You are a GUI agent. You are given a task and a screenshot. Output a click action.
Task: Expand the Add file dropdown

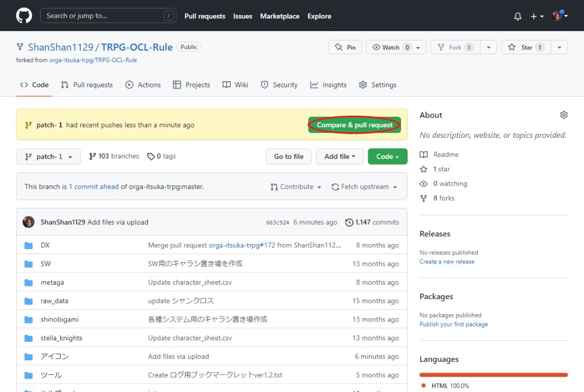coord(340,156)
